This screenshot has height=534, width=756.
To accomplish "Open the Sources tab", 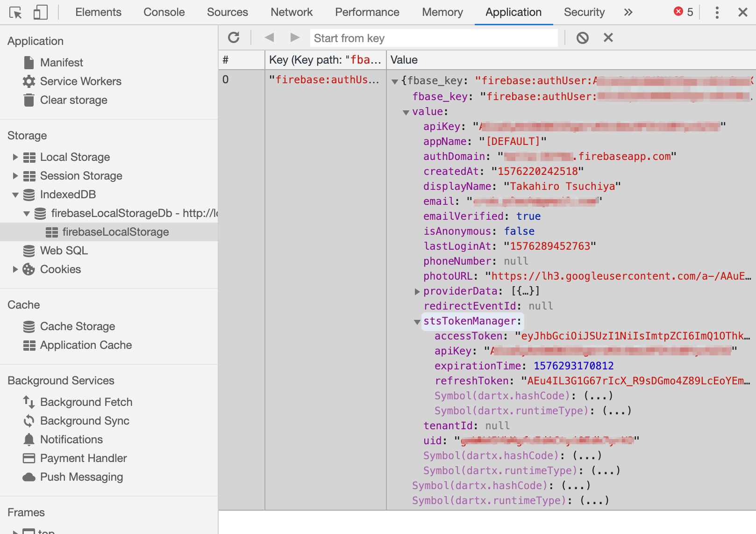I will (x=228, y=12).
